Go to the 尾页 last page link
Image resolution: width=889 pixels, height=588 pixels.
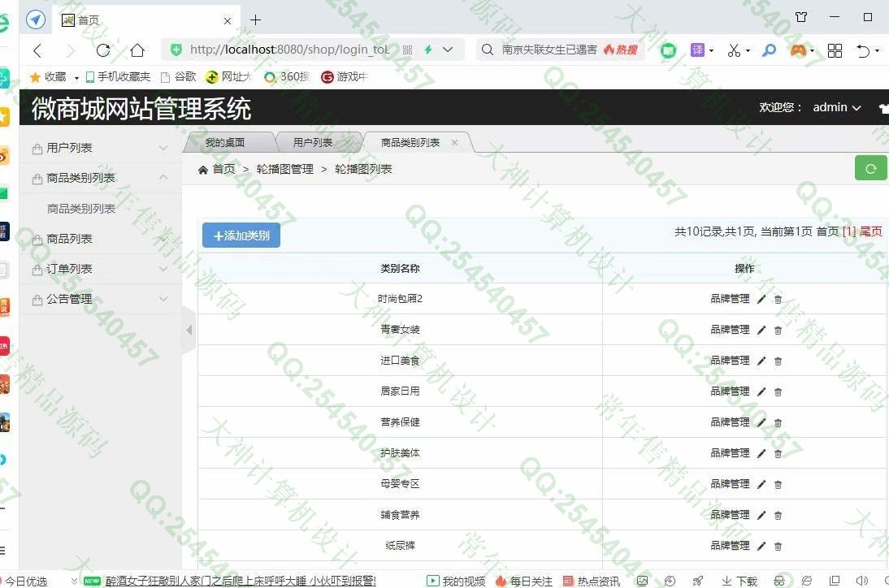coord(871,231)
